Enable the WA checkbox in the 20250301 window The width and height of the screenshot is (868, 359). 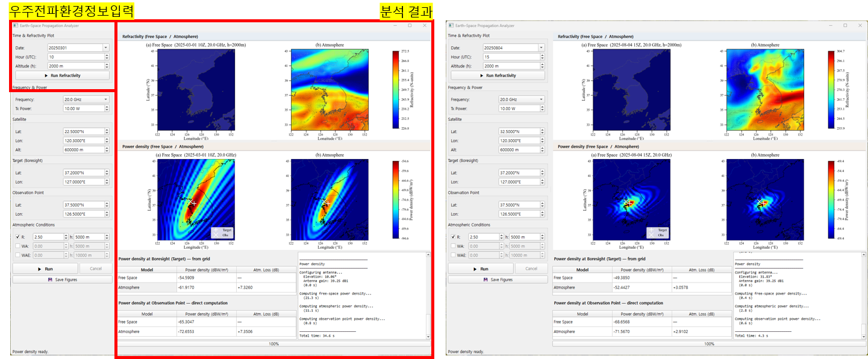click(16, 246)
